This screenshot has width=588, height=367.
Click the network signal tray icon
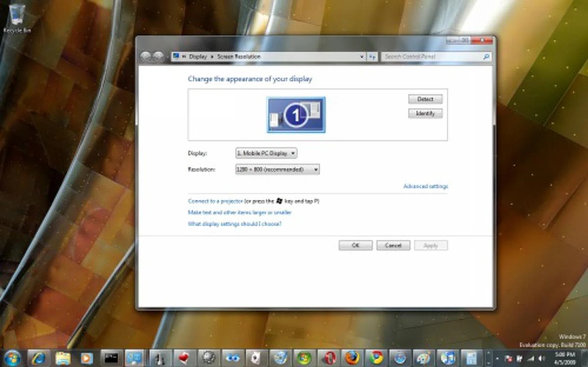click(531, 358)
